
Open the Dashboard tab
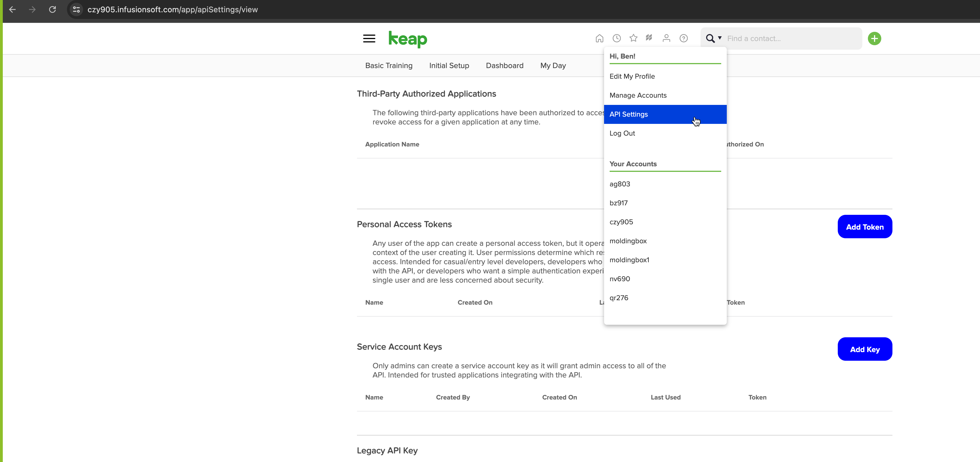pyautogui.click(x=505, y=66)
